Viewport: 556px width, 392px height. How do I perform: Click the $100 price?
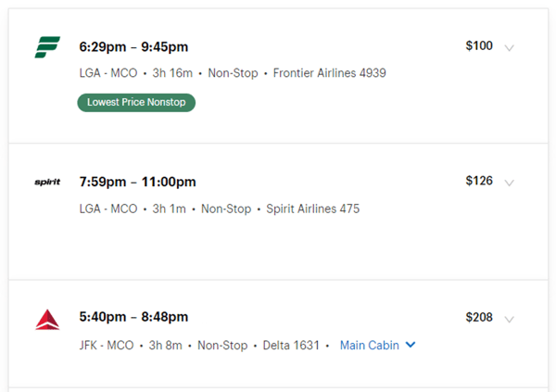pyautogui.click(x=479, y=45)
